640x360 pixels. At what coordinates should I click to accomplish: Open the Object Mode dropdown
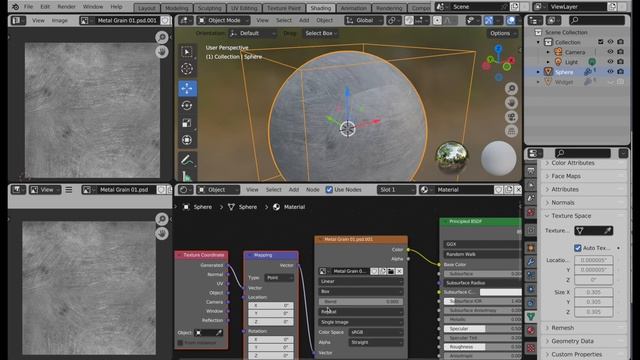coord(223,20)
